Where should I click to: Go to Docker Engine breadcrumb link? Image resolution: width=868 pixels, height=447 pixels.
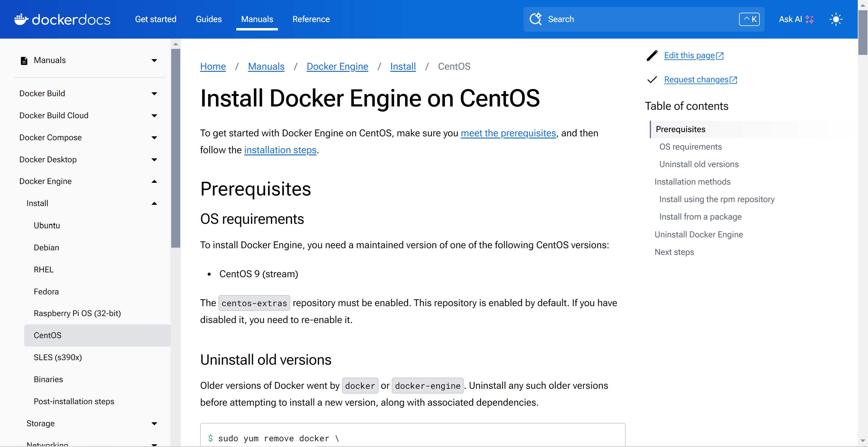(337, 66)
